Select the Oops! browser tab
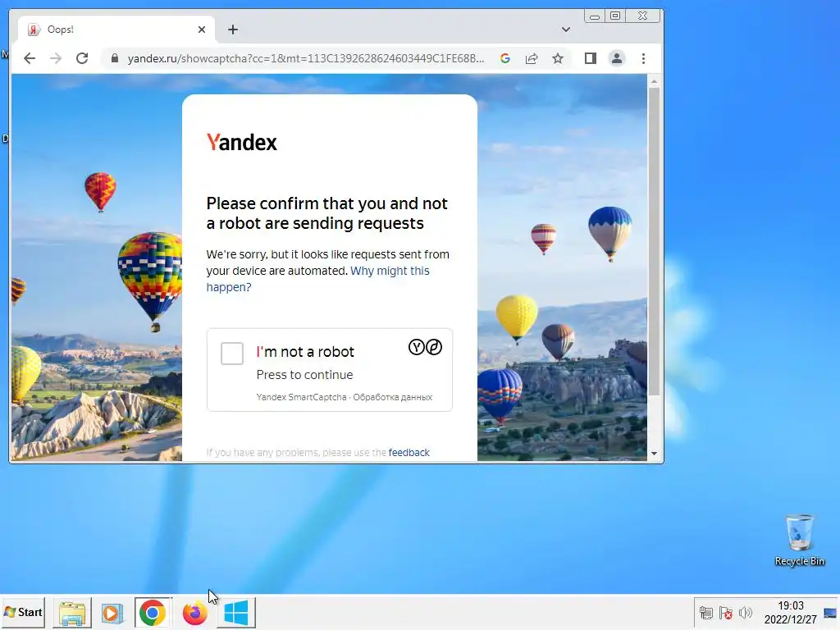The image size is (840, 630). [x=116, y=30]
